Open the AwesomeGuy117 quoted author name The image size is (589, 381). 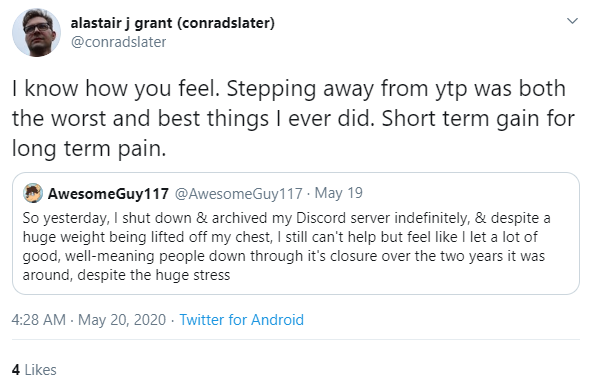108,194
